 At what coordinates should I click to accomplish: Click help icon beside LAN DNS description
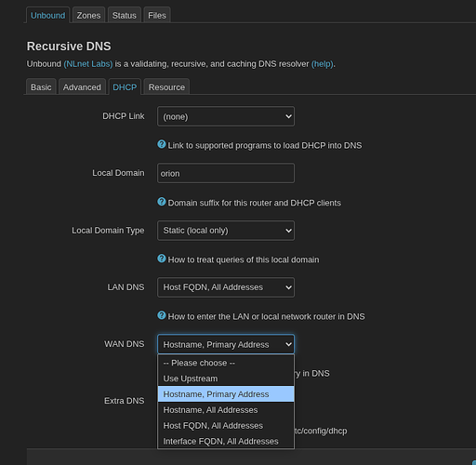tap(162, 315)
